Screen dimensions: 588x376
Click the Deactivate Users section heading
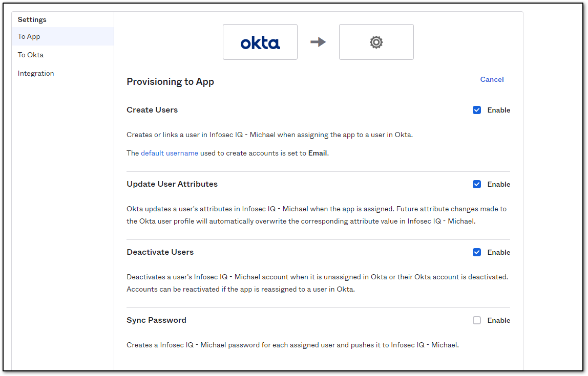coord(160,252)
